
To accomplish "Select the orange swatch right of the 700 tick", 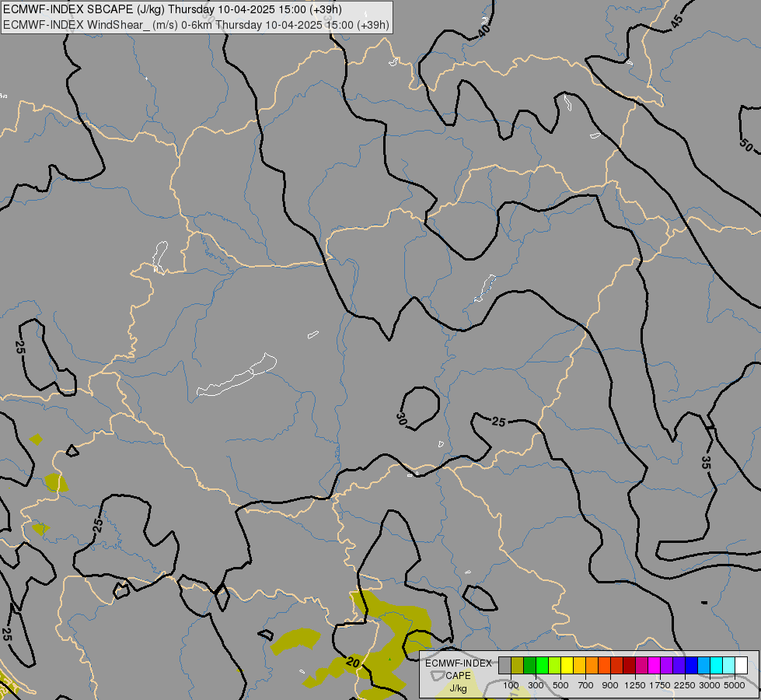I will pyautogui.click(x=592, y=666).
